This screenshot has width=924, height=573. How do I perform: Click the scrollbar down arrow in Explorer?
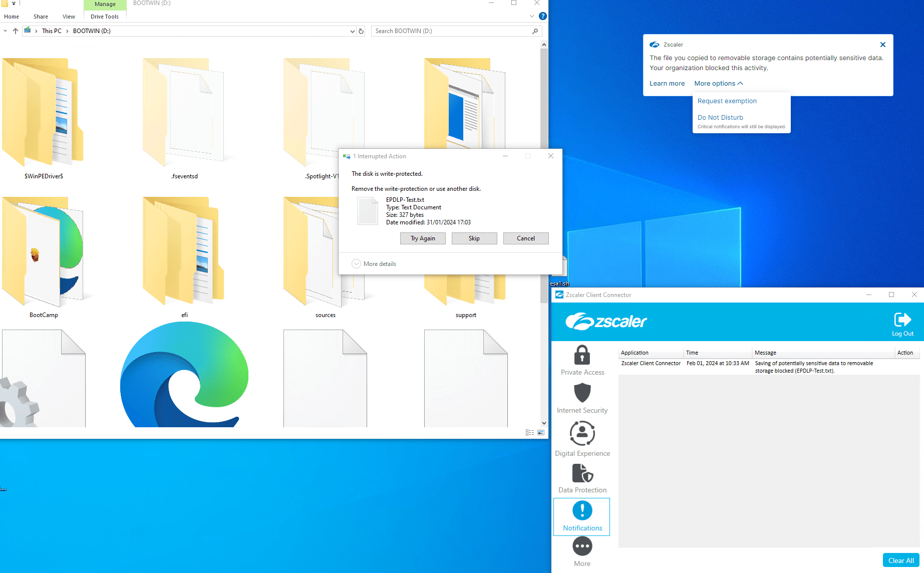pos(544,423)
